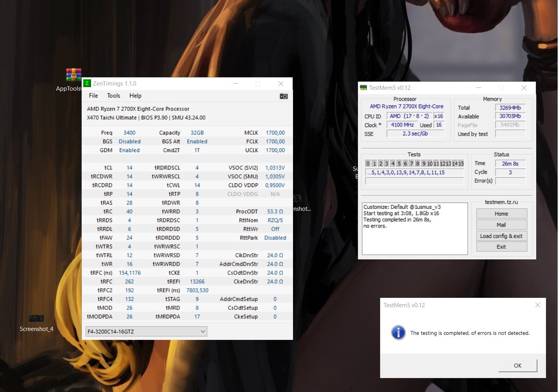Viewport: 558px width, 392px height.
Task: Click the blue info icon in the dialog
Action: [x=398, y=333]
